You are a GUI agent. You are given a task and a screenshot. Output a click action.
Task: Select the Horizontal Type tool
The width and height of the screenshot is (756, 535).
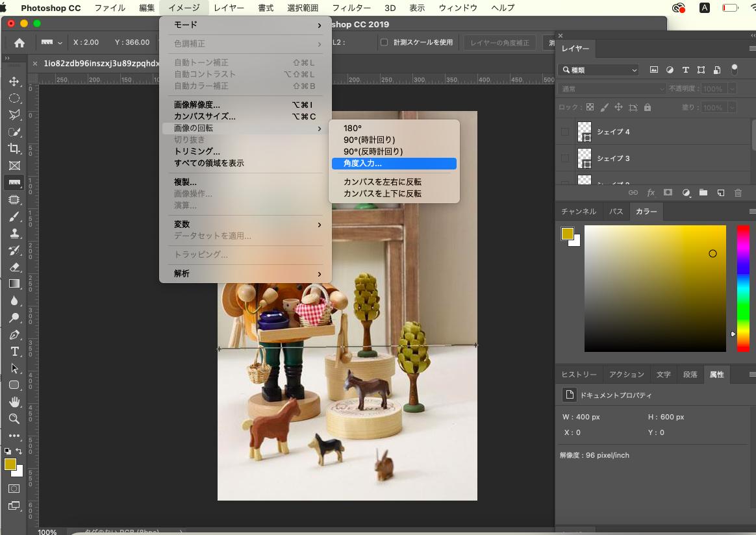coord(14,351)
